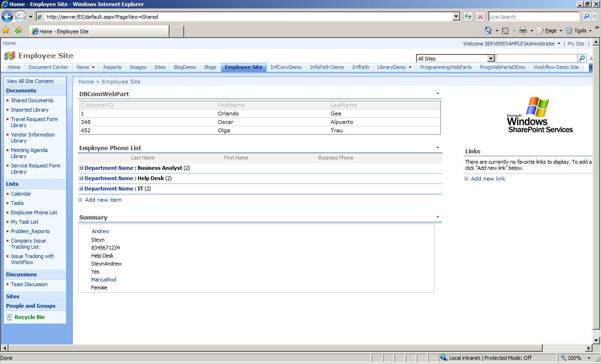Open the Page menu dropdown

click(x=549, y=30)
